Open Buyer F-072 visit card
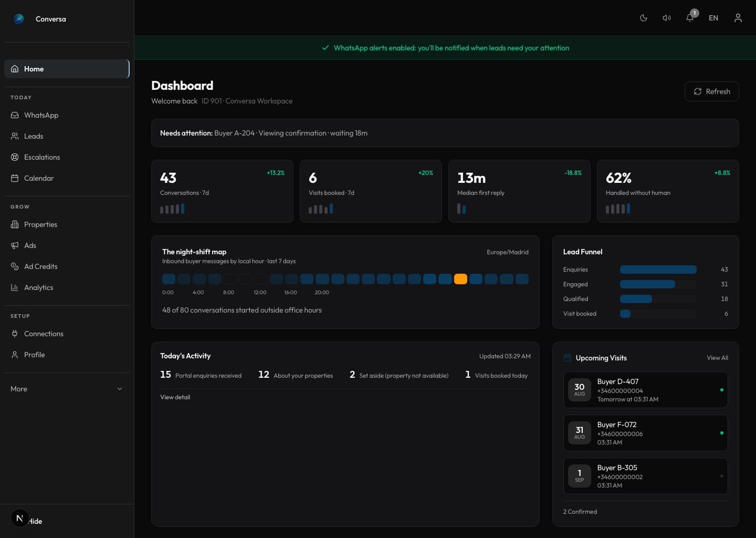The height and width of the screenshot is (538, 756). pos(646,433)
